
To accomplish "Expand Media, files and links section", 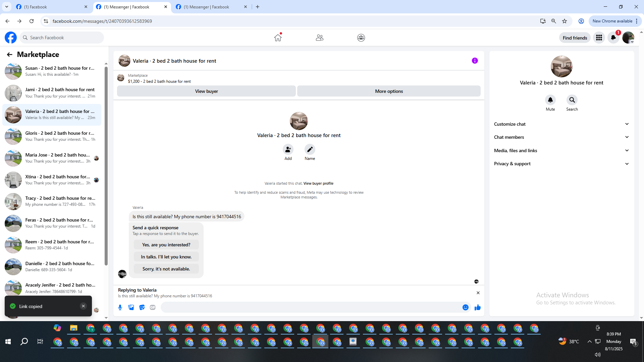I will tap(561, 150).
